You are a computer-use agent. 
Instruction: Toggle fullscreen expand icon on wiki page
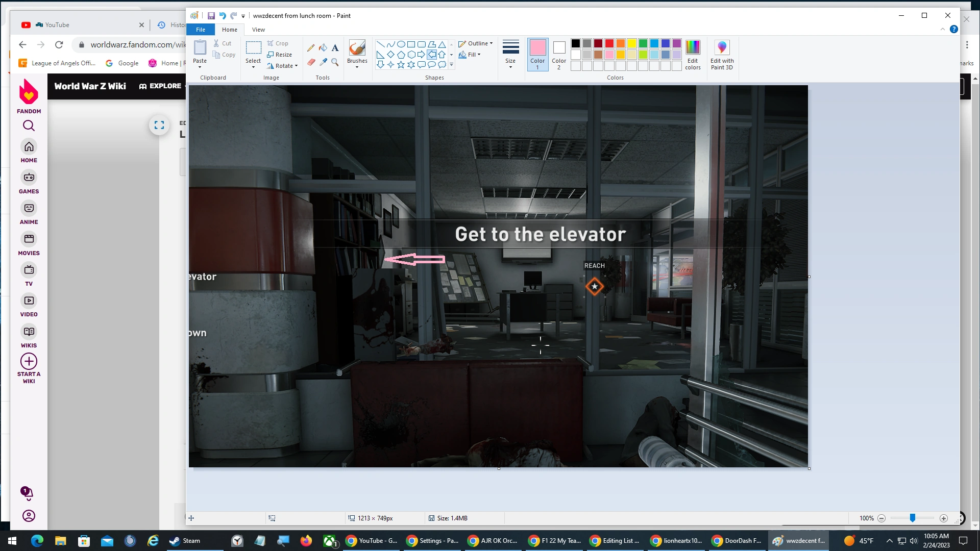(x=159, y=125)
